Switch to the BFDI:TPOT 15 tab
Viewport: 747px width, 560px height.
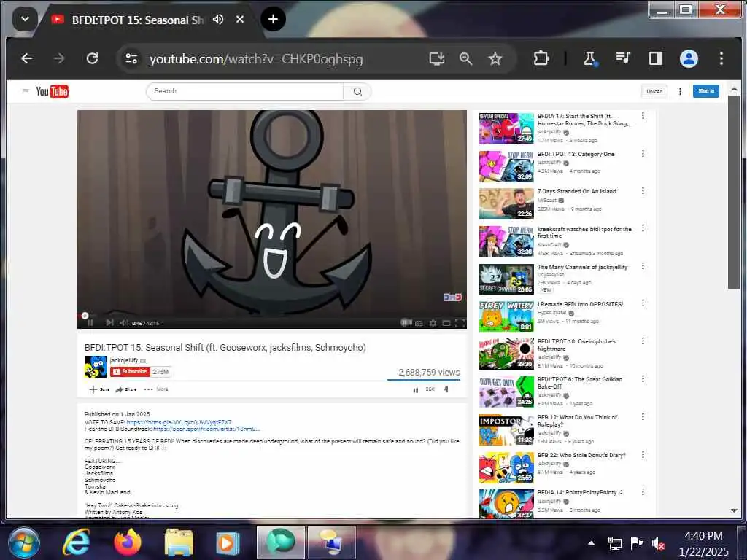[137, 20]
